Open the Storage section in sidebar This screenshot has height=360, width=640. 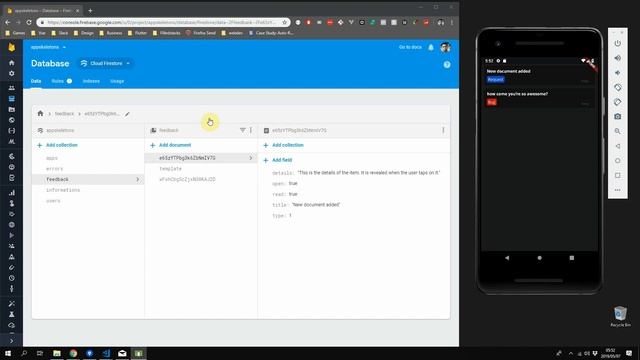pos(11,109)
